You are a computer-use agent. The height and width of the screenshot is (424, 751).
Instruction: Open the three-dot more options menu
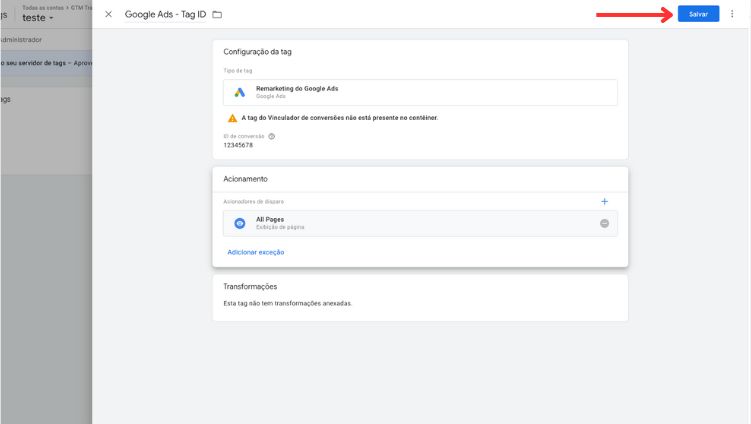tap(732, 14)
